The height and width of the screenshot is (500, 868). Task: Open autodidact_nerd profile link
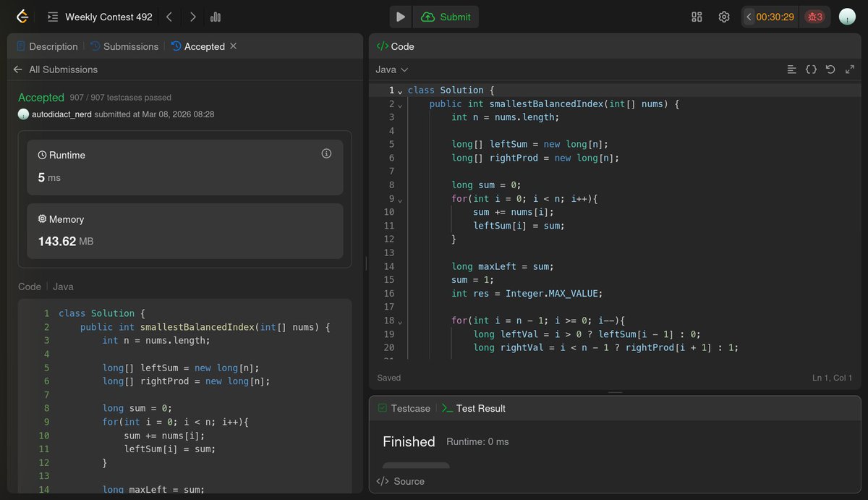coord(61,114)
